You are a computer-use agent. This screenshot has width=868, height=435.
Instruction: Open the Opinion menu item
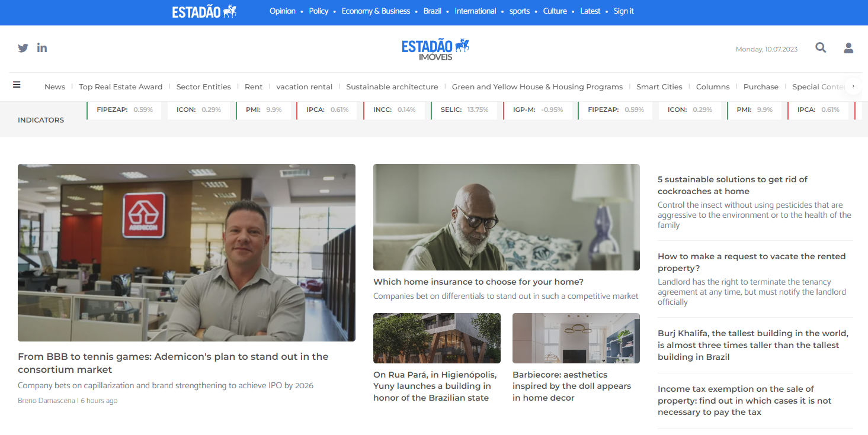(283, 11)
